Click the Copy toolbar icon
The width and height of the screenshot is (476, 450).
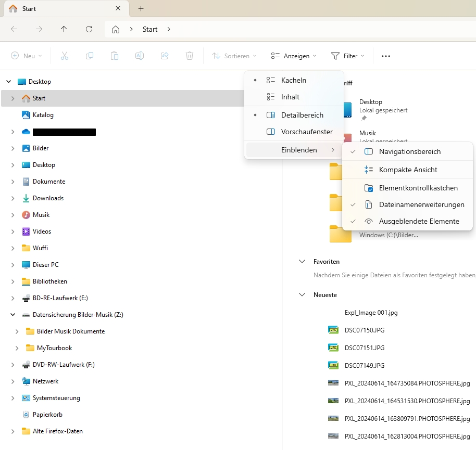90,56
